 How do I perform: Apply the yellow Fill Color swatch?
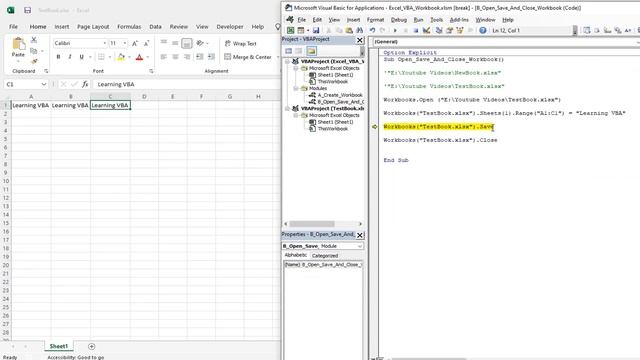coord(121,57)
